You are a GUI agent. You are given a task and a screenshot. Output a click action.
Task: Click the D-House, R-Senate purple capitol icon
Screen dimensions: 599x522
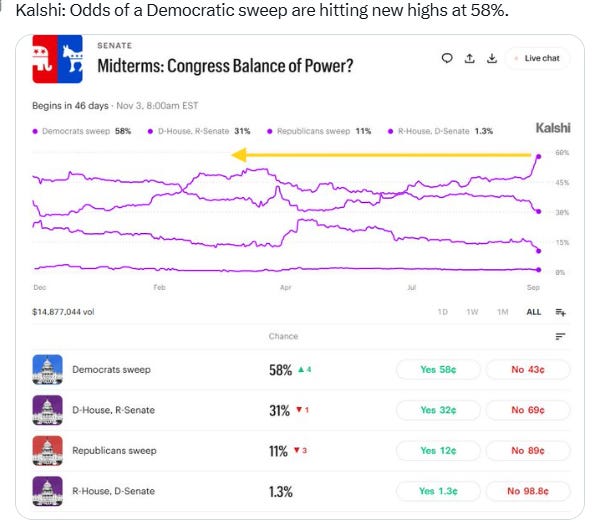[x=47, y=410]
